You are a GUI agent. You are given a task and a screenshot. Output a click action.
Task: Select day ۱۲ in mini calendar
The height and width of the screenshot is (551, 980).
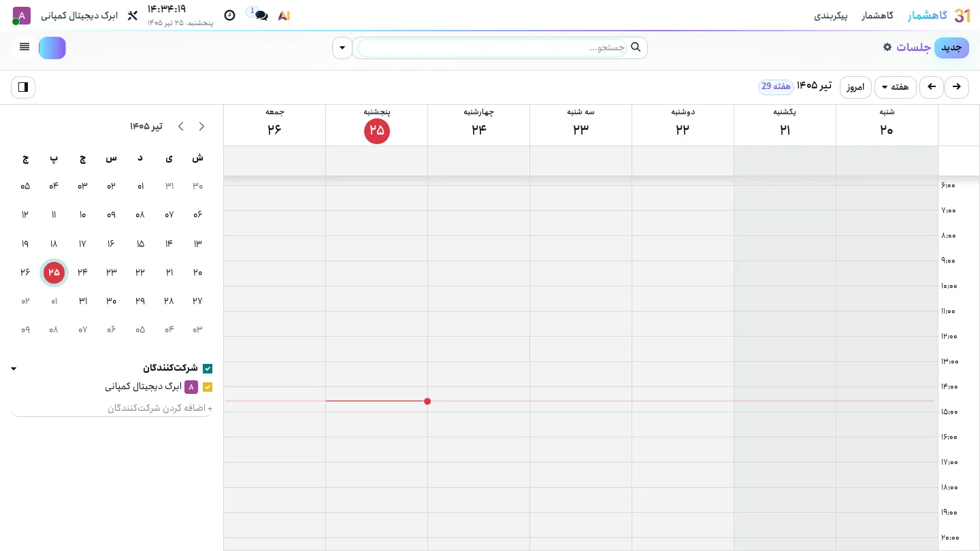click(25, 215)
